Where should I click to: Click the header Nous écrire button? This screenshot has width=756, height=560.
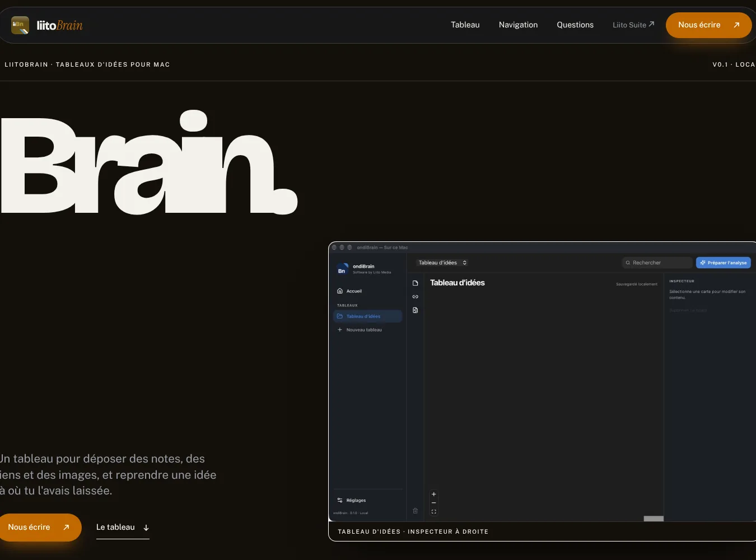[x=708, y=25]
